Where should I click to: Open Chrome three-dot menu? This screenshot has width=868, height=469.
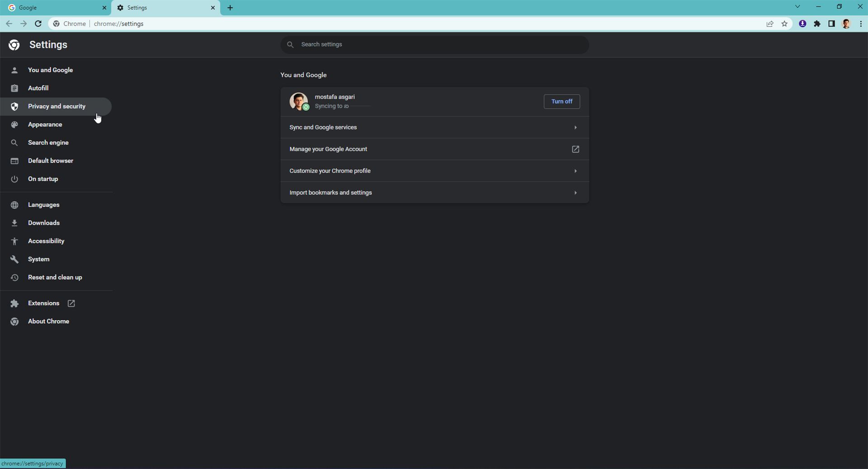point(860,24)
